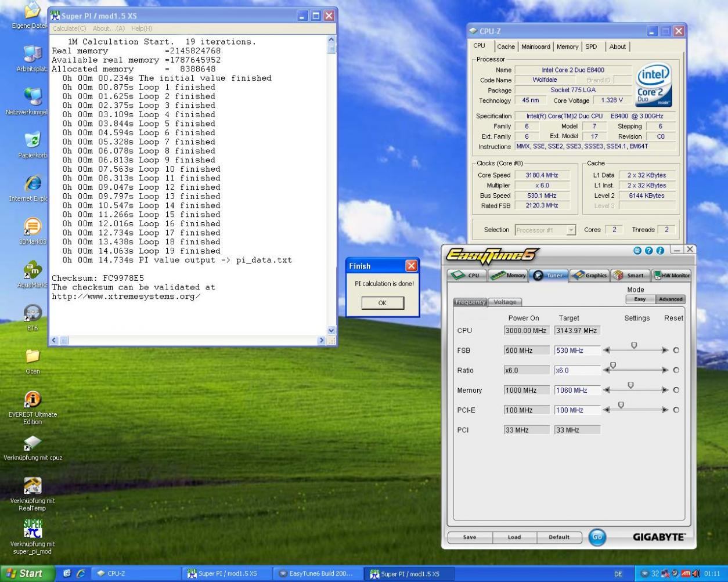Switch EasyTune6 to Easy mode
The image size is (728, 582).
tap(640, 299)
